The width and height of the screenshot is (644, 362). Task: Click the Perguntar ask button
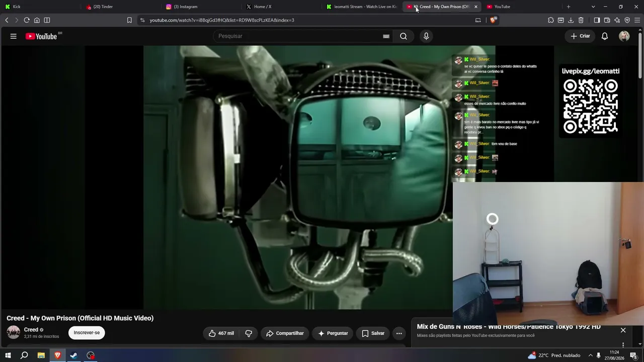click(x=333, y=333)
